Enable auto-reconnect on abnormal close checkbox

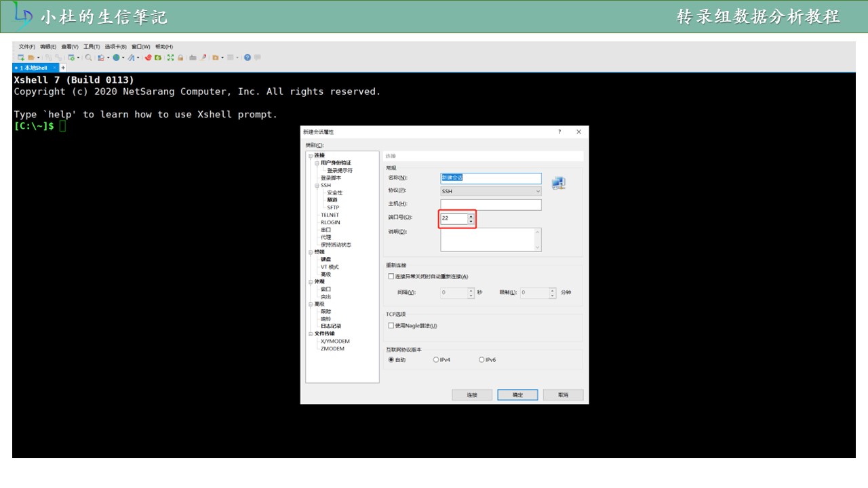391,277
